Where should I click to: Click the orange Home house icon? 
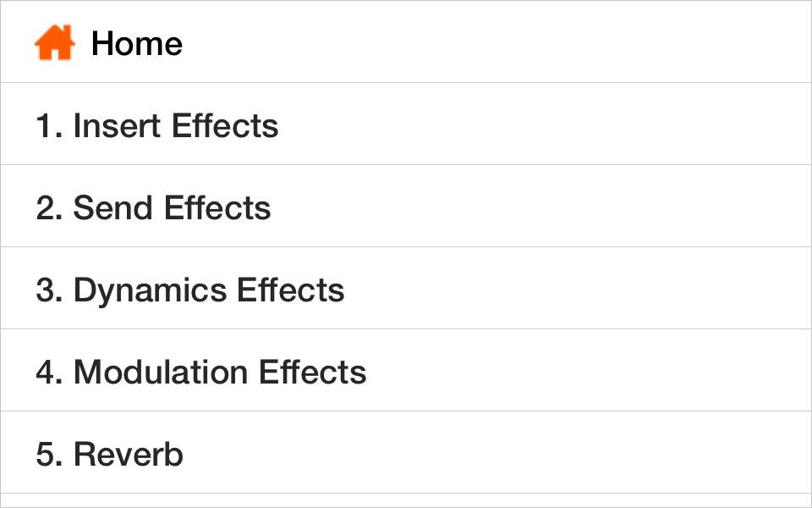click(54, 43)
